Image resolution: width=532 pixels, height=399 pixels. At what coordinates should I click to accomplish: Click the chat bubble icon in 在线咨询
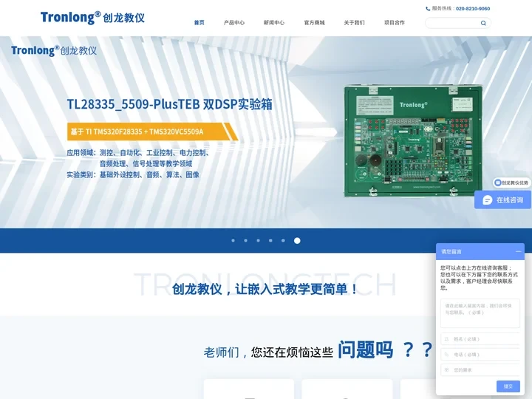pyautogui.click(x=487, y=199)
